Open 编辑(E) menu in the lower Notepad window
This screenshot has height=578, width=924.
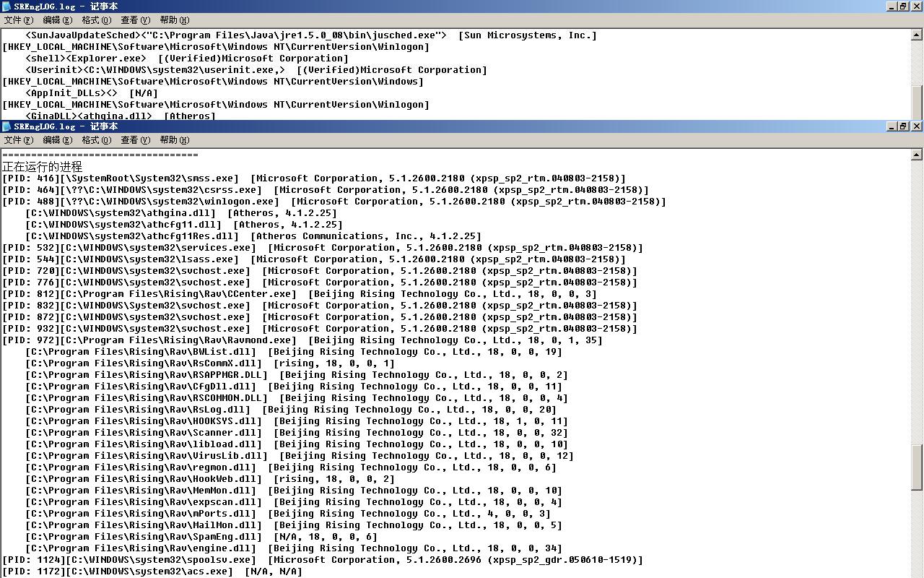point(58,140)
